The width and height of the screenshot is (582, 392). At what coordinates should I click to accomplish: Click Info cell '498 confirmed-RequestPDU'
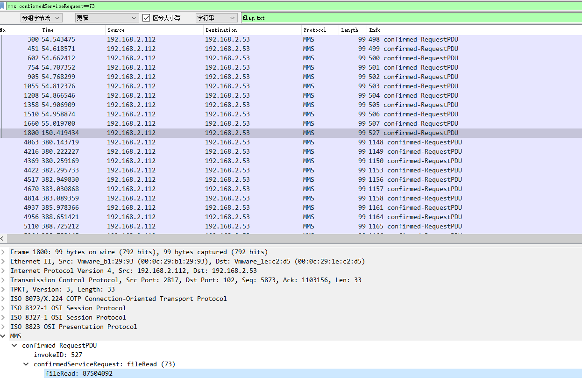pyautogui.click(x=413, y=39)
